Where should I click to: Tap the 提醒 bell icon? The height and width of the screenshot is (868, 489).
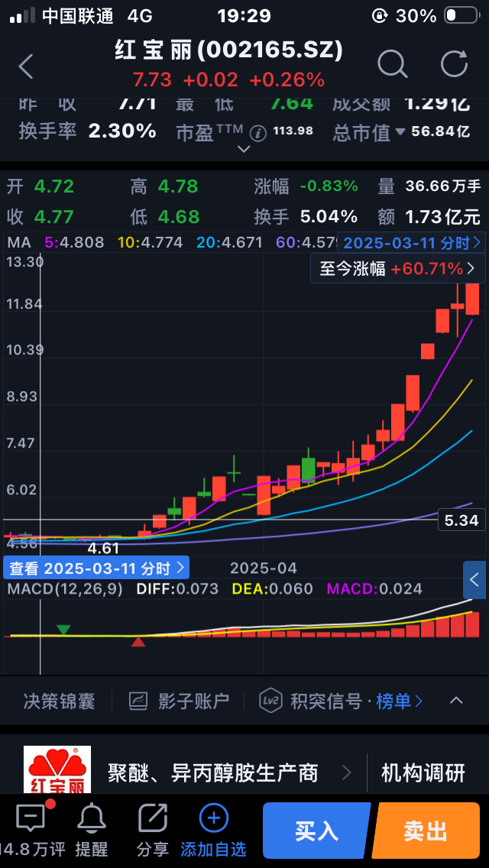tap(92, 818)
